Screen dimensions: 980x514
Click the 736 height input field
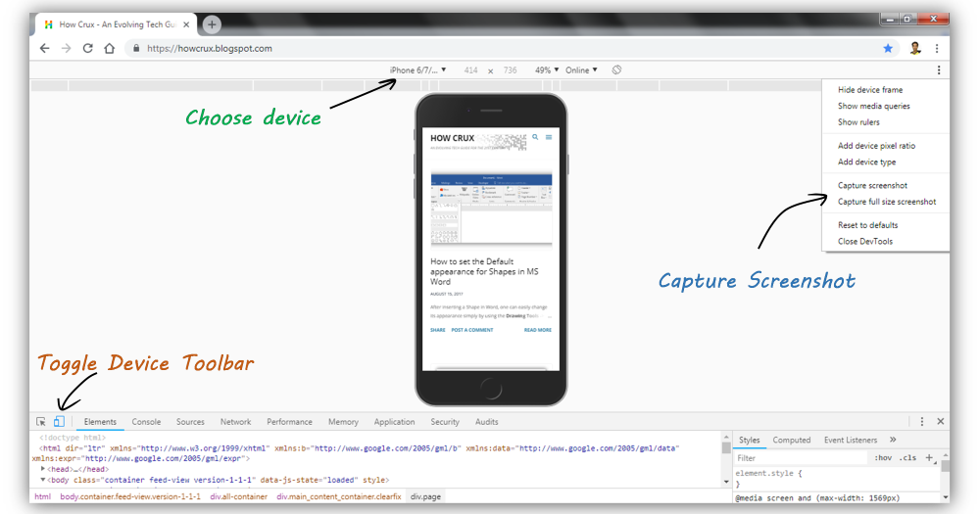pyautogui.click(x=510, y=70)
